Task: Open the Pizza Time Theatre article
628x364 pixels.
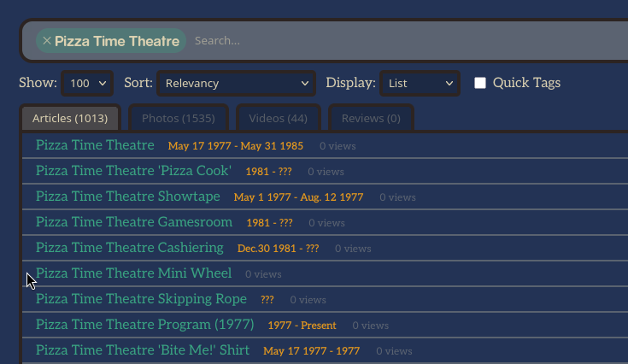Action: tap(95, 145)
